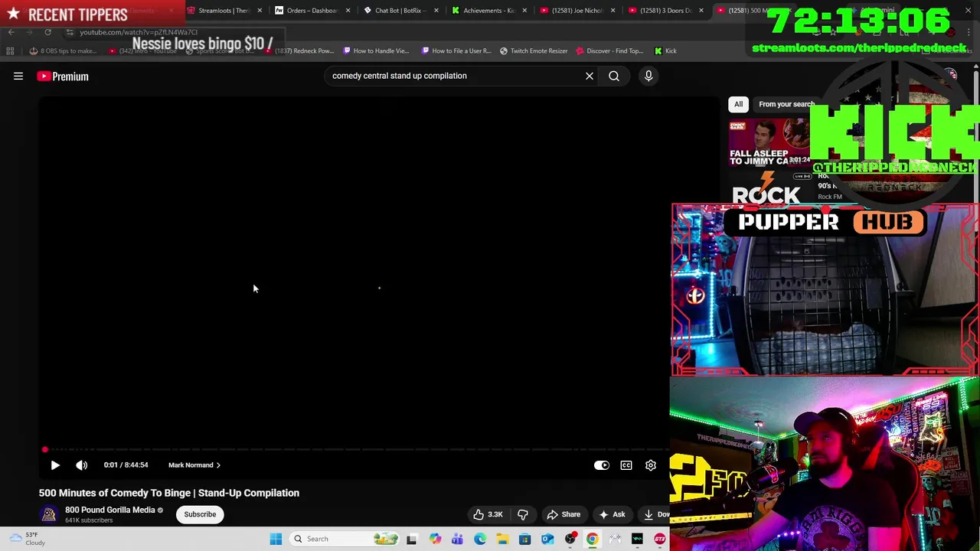Image resolution: width=980 pixels, height=551 pixels.
Task: Play the paused video
Action: tap(55, 465)
